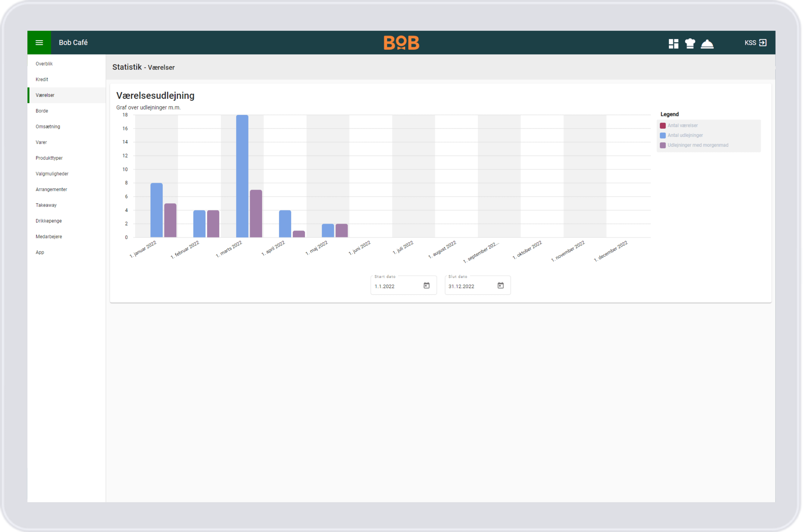The width and height of the screenshot is (803, 532).
Task: Select Takeaway in the sidebar
Action: coord(46,205)
